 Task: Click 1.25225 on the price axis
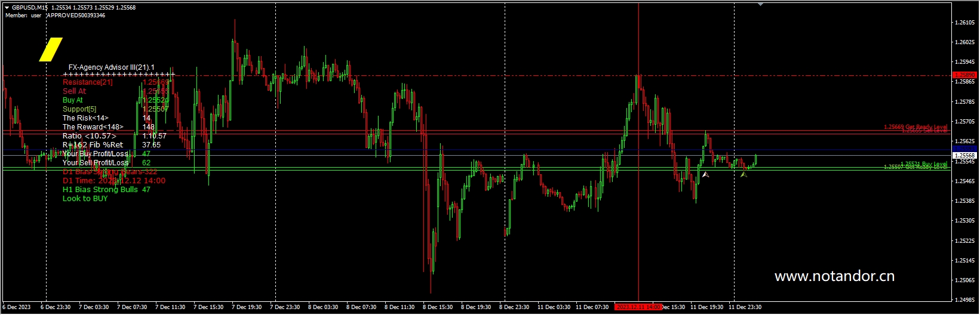click(965, 241)
